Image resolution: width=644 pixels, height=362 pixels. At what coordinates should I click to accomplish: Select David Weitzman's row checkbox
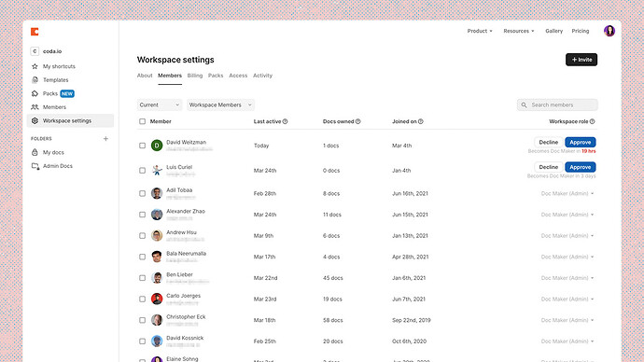point(142,146)
